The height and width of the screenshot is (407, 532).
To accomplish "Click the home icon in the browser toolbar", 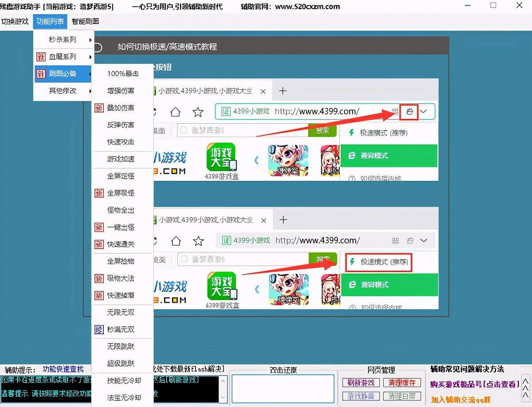I will (175, 112).
